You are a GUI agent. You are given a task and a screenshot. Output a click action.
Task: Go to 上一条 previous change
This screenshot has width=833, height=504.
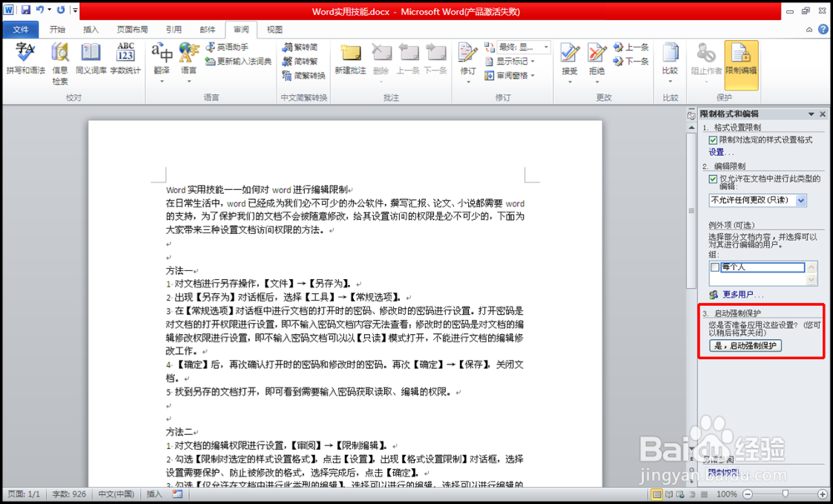tap(631, 47)
